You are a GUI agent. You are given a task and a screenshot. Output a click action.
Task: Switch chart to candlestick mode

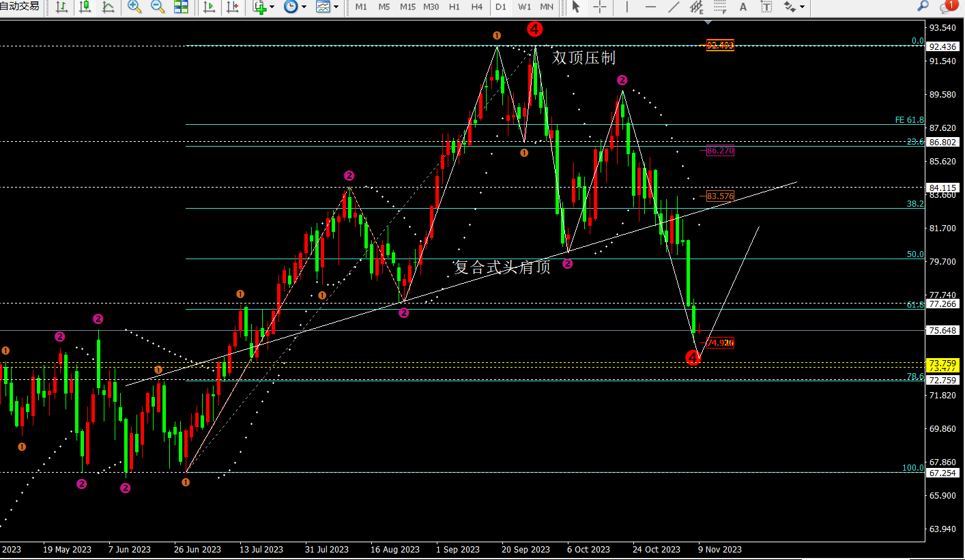click(x=85, y=7)
